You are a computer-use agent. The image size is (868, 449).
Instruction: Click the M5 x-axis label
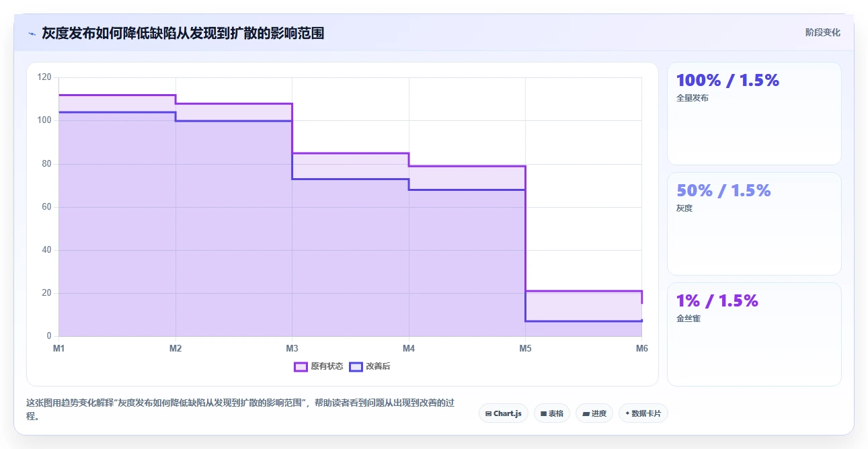(x=525, y=348)
